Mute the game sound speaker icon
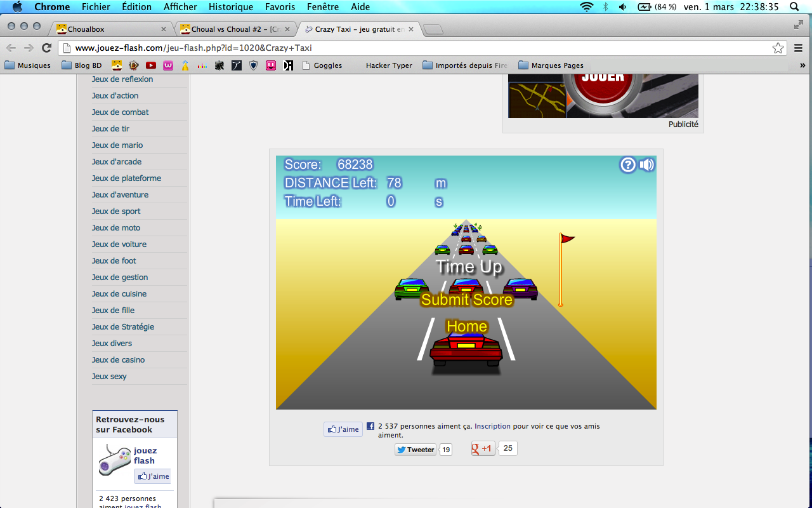 coord(646,165)
